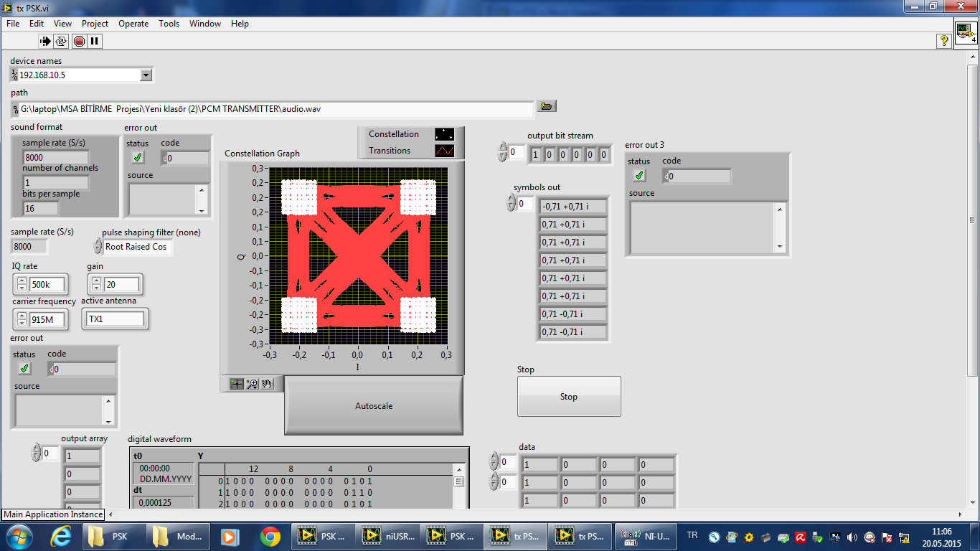Click the Stop button
Viewport: 980px width, 551px height.
click(x=568, y=396)
